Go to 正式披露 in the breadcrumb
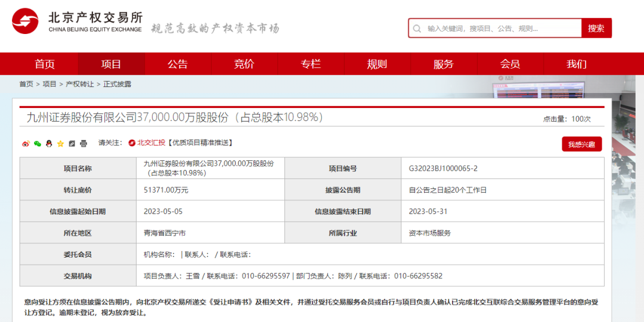This screenshot has width=644, height=322. (117, 84)
